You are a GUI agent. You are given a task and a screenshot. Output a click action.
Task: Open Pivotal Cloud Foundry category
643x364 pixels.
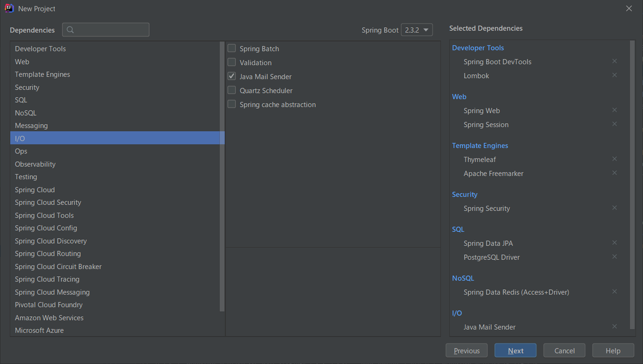115,305
